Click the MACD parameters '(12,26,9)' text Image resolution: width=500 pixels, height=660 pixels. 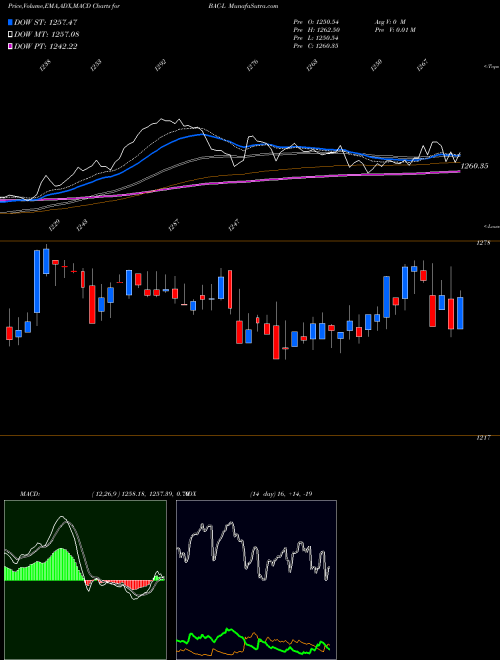[x=104, y=493]
